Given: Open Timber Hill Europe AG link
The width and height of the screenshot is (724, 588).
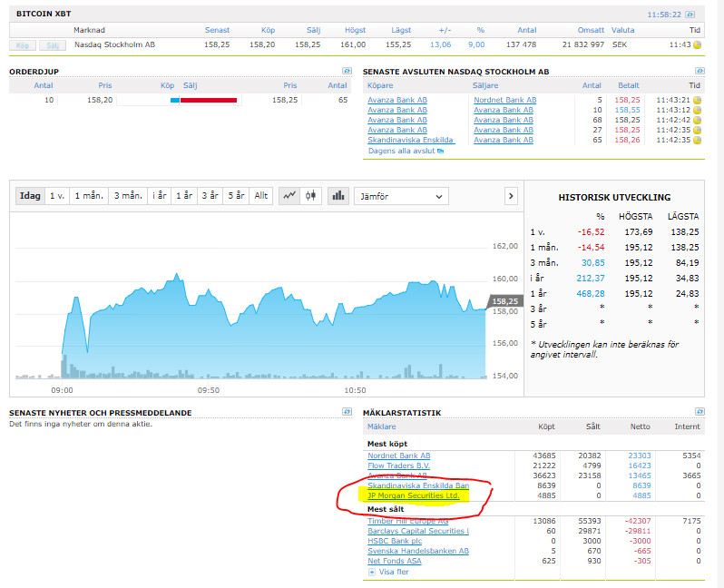Looking at the screenshot, I should [x=407, y=521].
